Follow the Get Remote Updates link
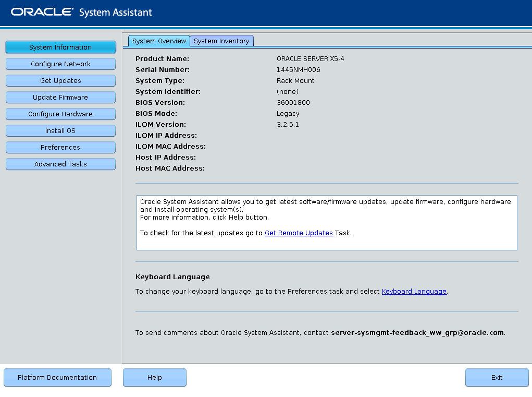532x397 pixels. pos(299,233)
